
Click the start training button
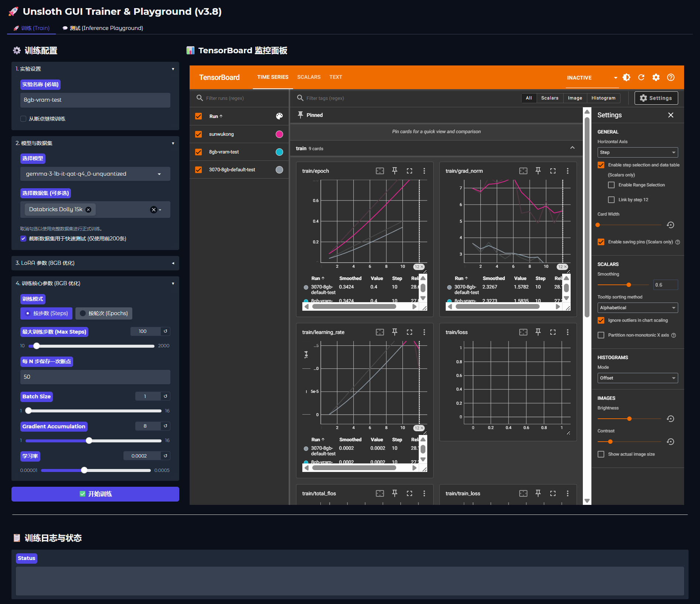[x=95, y=494]
